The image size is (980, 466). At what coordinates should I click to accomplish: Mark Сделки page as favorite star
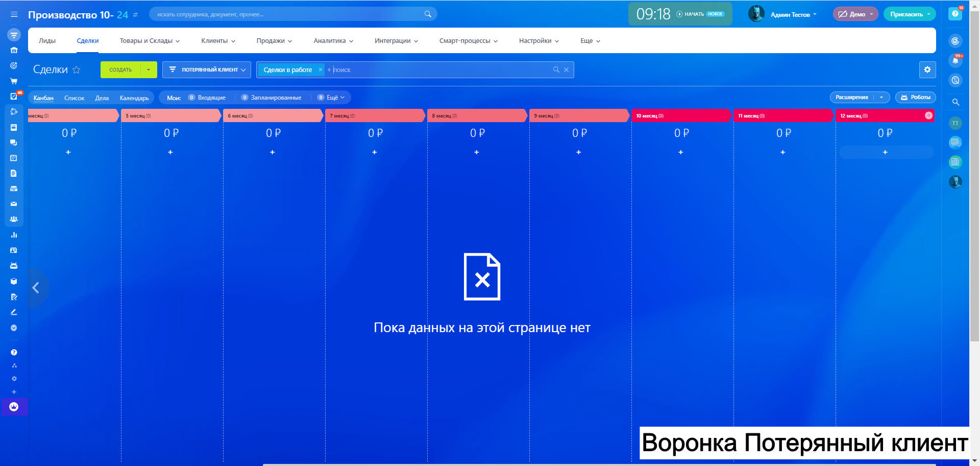pos(77,69)
